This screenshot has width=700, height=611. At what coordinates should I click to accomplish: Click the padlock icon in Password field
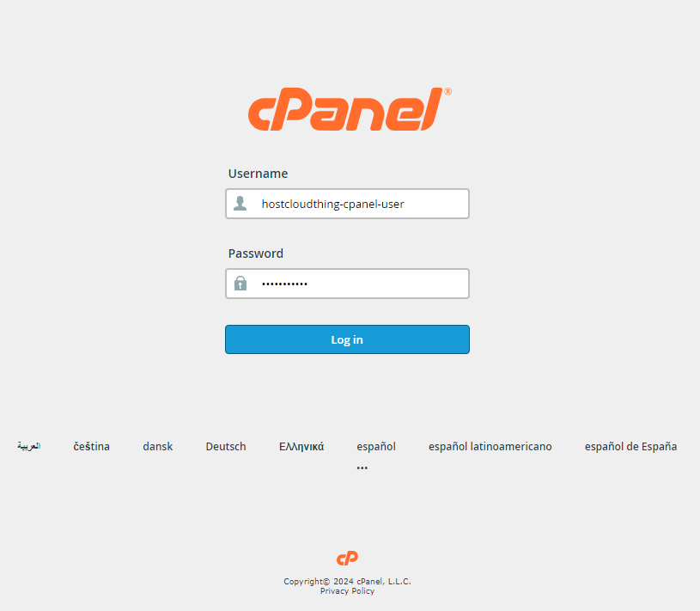(x=240, y=284)
